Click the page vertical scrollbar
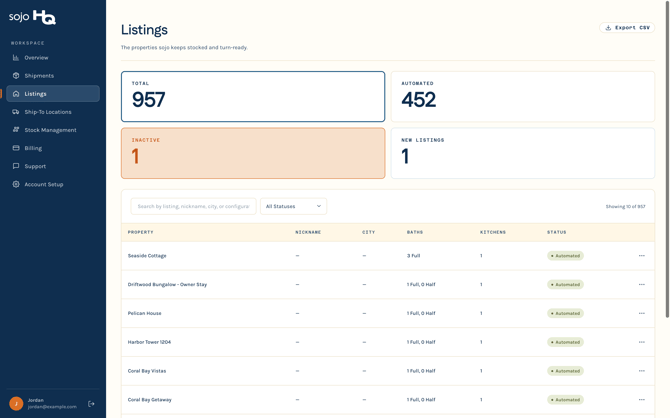 667,159
